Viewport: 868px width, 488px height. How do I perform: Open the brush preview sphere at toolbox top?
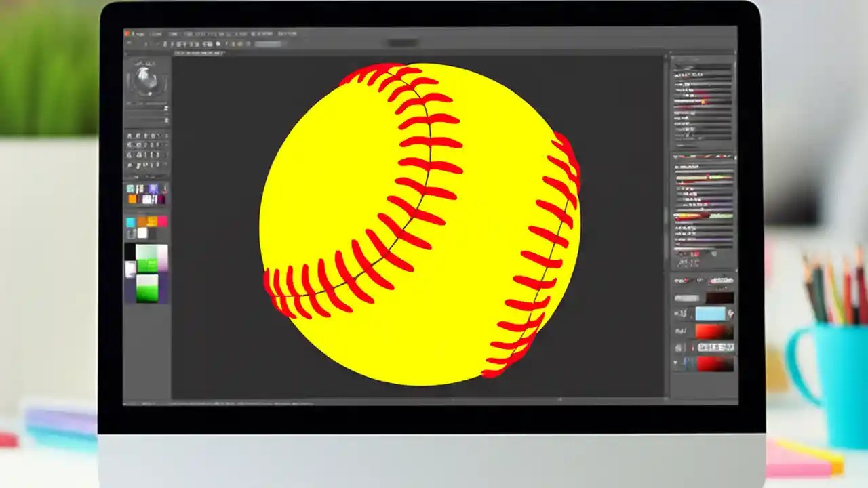coord(146,78)
